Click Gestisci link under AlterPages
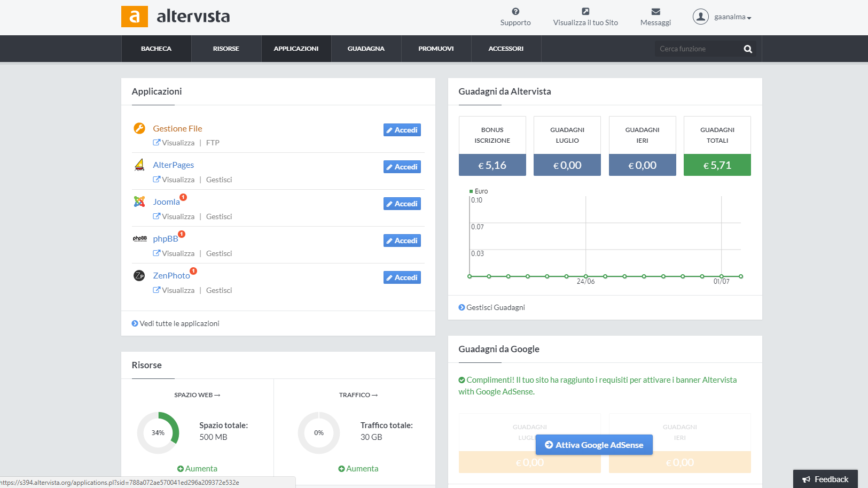868x488 pixels. pyautogui.click(x=219, y=180)
